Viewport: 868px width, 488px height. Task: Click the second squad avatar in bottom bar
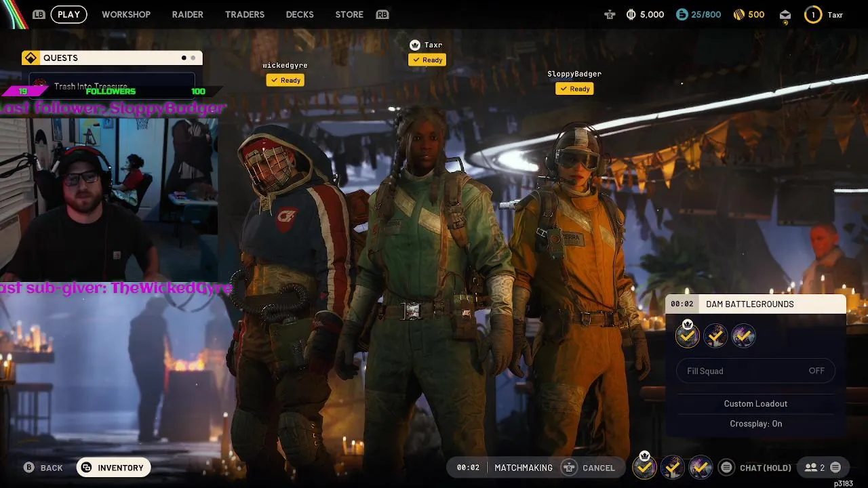point(673,467)
